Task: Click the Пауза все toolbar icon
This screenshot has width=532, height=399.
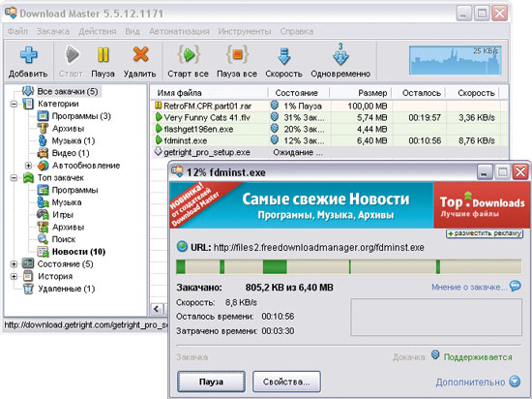Action: click(237, 54)
